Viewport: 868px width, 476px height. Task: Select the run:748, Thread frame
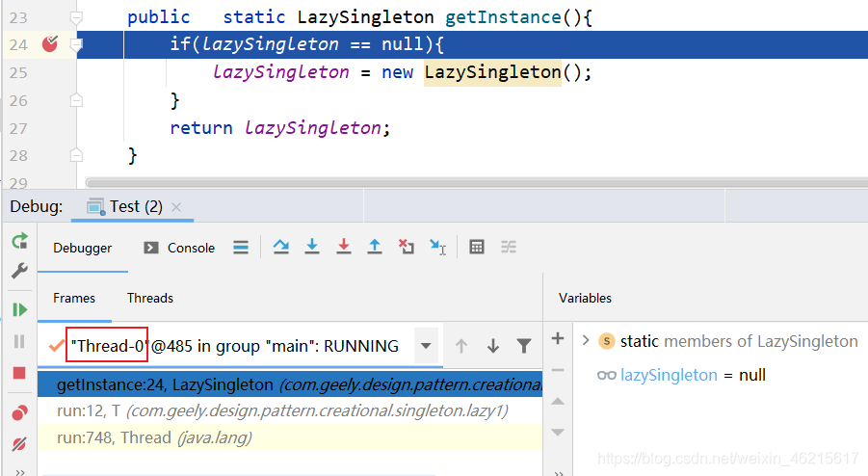pyautogui.click(x=290, y=437)
